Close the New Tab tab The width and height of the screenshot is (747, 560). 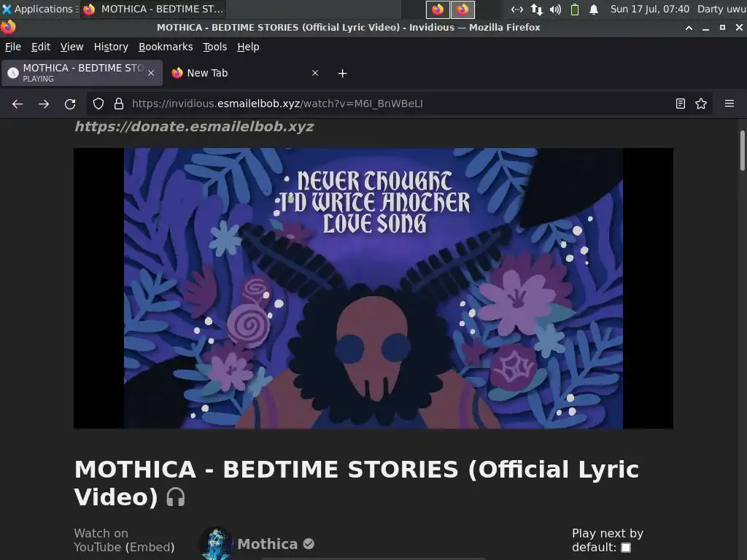(315, 73)
